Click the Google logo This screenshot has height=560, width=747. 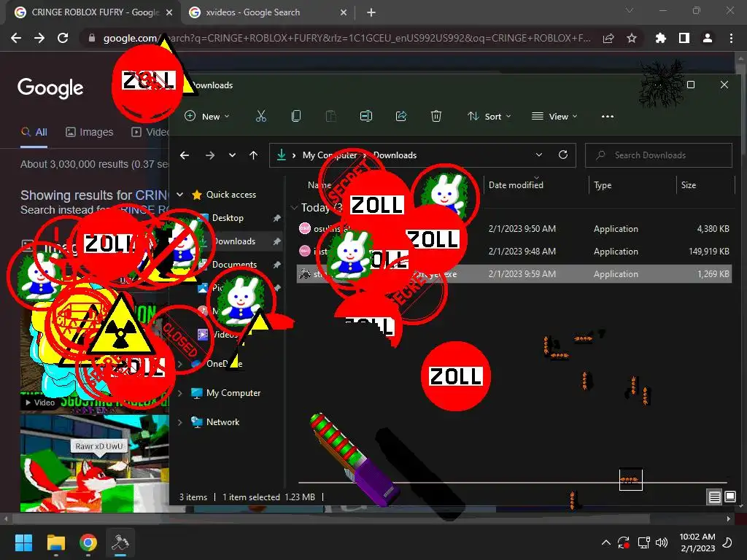50,87
